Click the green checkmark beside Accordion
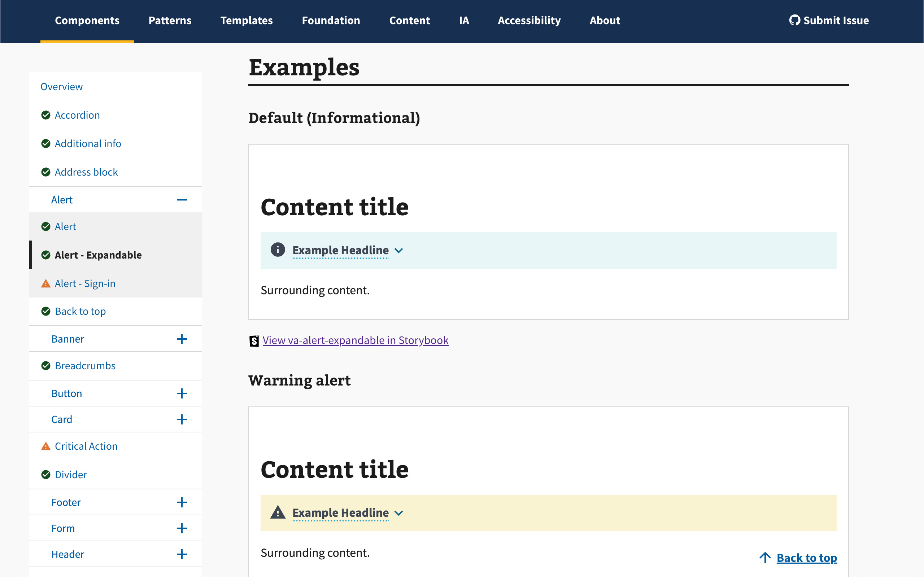This screenshot has width=924, height=577. coord(46,115)
